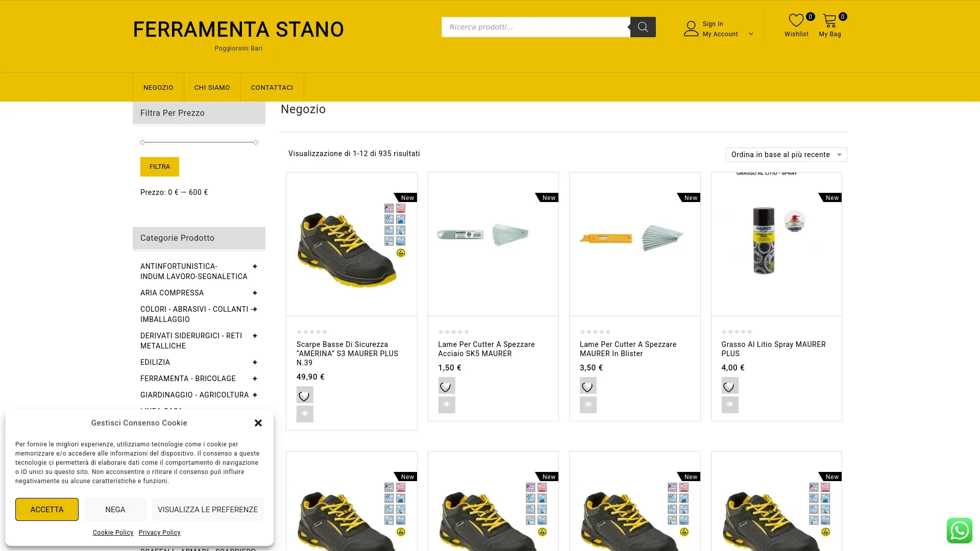Open Lame Per Cutter MAURER In Blister title

click(628, 349)
